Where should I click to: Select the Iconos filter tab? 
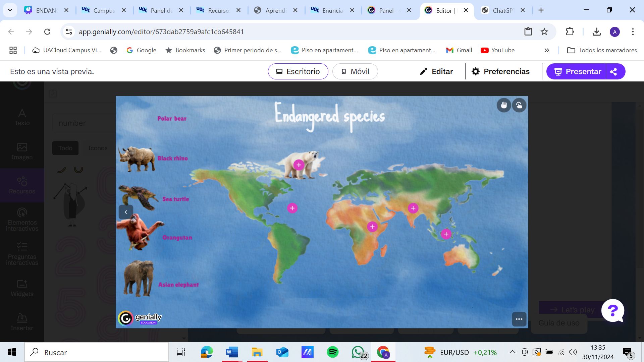[98, 148]
